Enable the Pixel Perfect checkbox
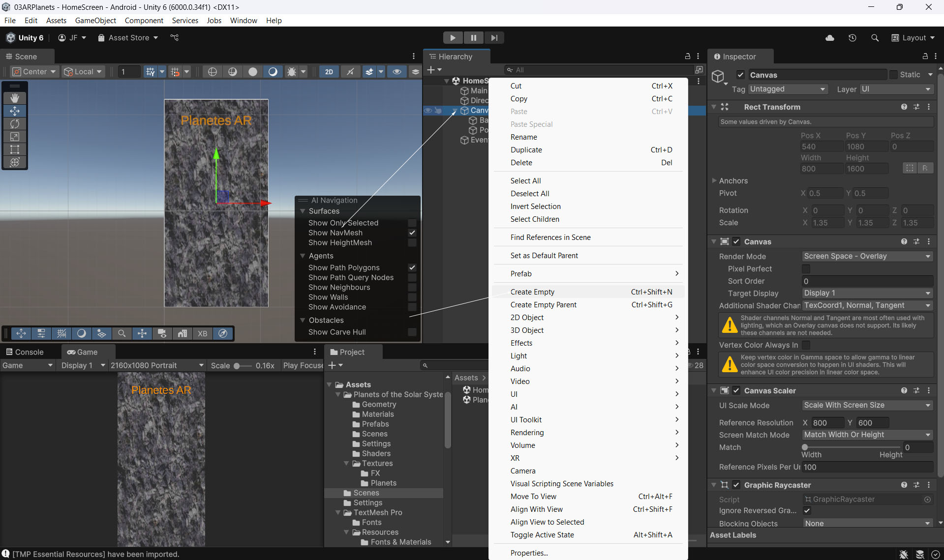This screenshot has height=560, width=944. (806, 269)
